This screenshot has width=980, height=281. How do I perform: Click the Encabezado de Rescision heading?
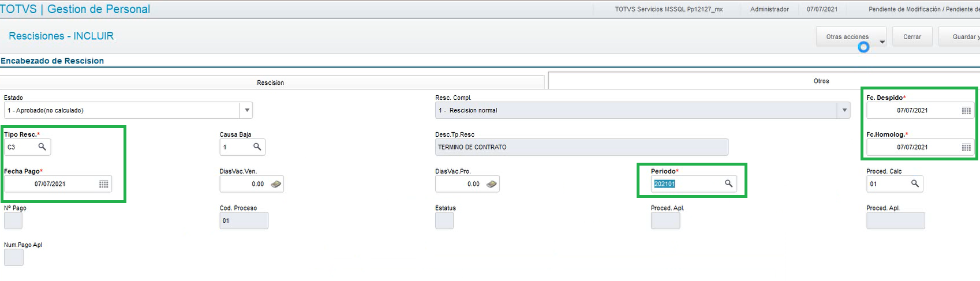coord(53,61)
